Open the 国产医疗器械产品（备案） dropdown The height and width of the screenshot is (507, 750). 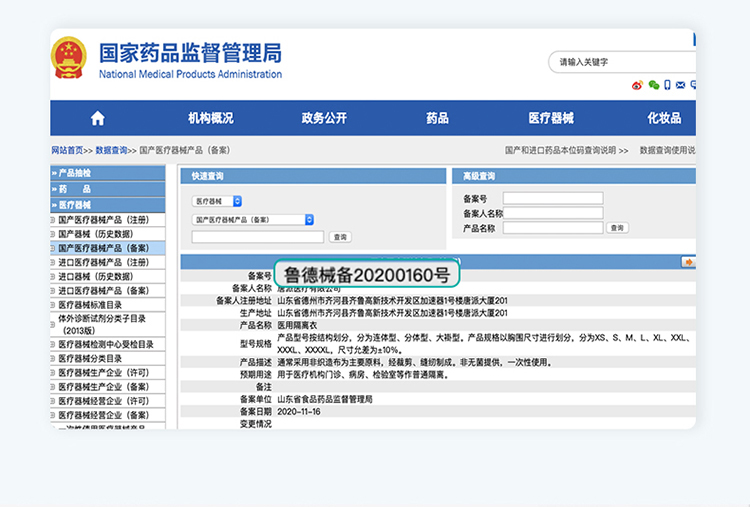coord(253,219)
